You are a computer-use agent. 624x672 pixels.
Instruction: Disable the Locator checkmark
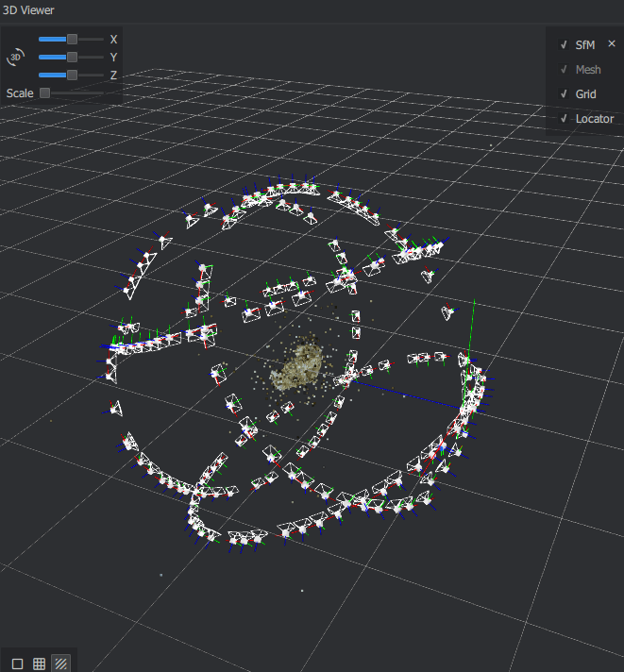point(563,119)
